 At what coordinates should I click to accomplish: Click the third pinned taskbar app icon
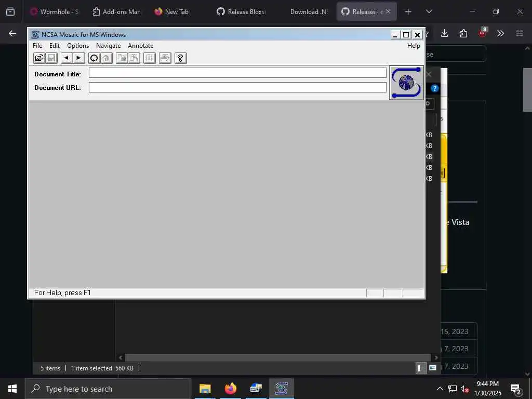tap(256, 389)
